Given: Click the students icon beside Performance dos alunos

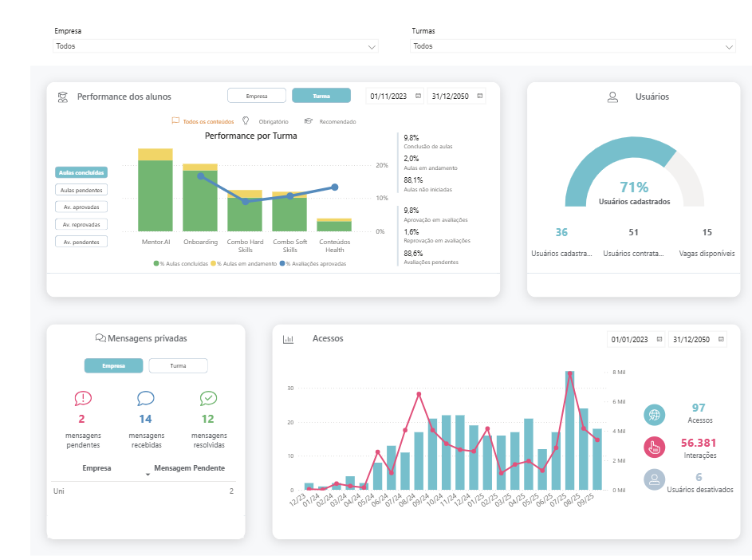Looking at the screenshot, I should click(62, 96).
